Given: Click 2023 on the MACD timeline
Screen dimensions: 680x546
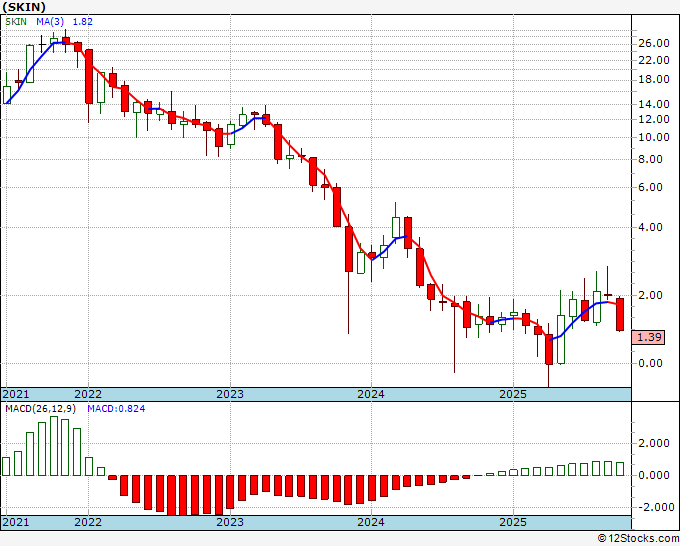Looking at the screenshot, I should (230, 522).
